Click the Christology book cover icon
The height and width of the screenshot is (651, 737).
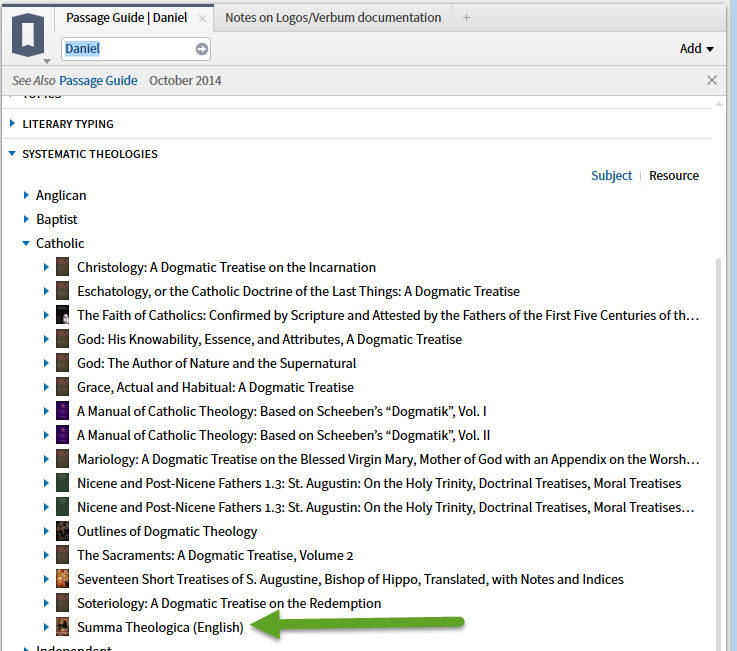coord(63,267)
